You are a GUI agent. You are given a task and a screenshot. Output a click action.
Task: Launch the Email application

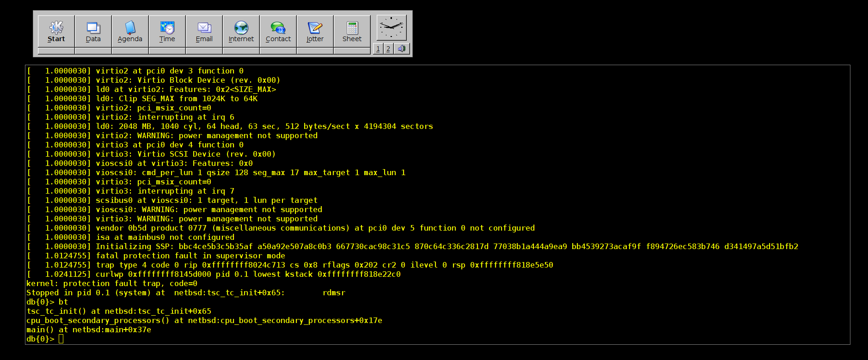[x=204, y=32]
